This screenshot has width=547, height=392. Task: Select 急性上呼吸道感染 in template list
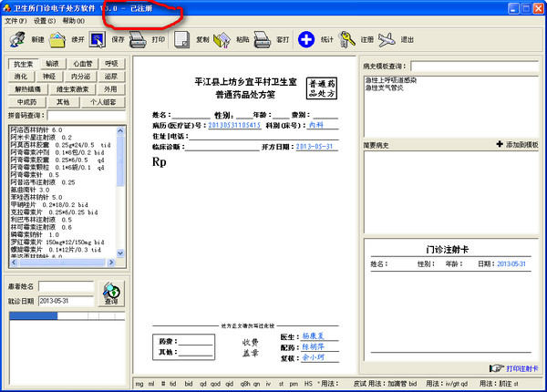(394, 78)
